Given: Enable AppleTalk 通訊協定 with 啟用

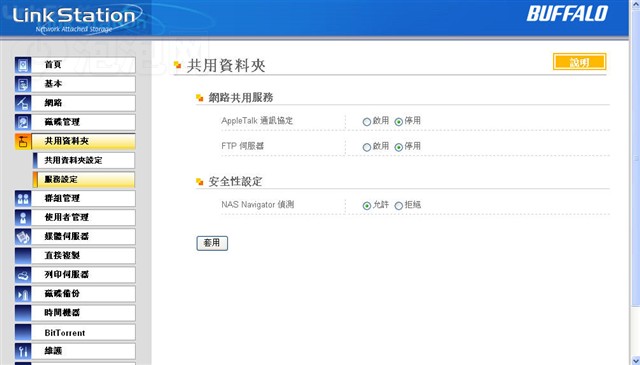Looking at the screenshot, I should pos(367,122).
